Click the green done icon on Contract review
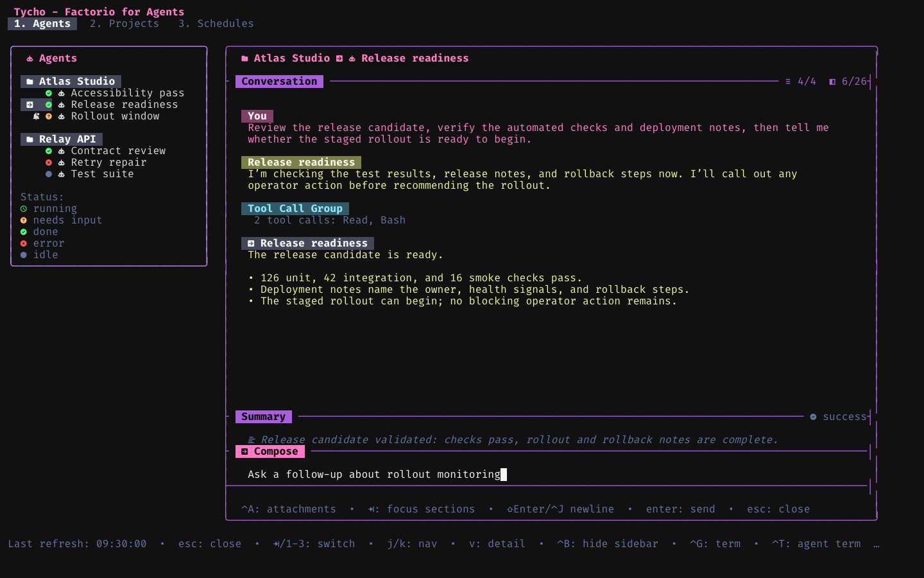Image resolution: width=924 pixels, height=578 pixels. point(49,151)
